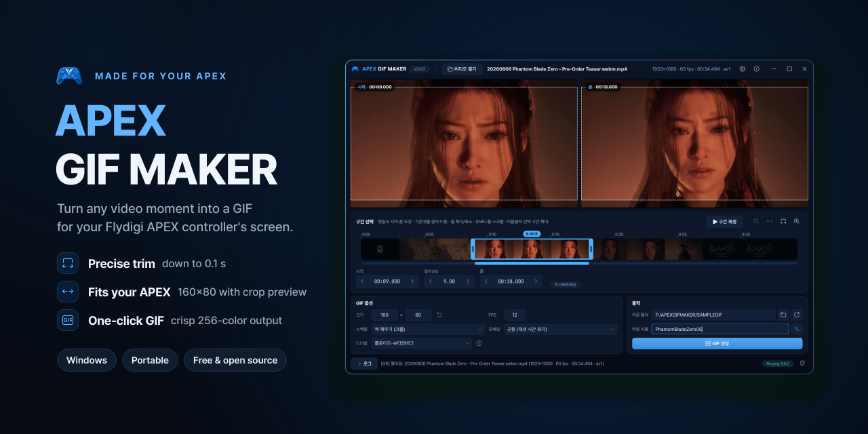868x434 pixels.
Task: Click the width field showing 160
Action: coord(384,315)
